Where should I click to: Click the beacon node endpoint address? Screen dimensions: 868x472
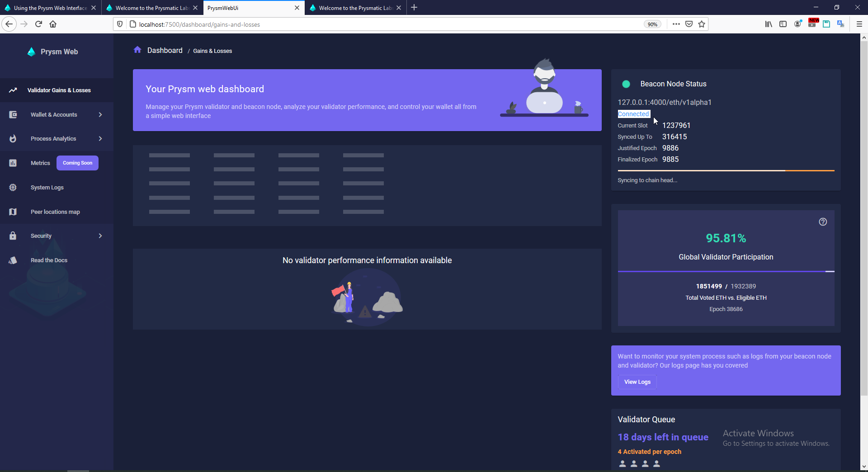pyautogui.click(x=665, y=103)
